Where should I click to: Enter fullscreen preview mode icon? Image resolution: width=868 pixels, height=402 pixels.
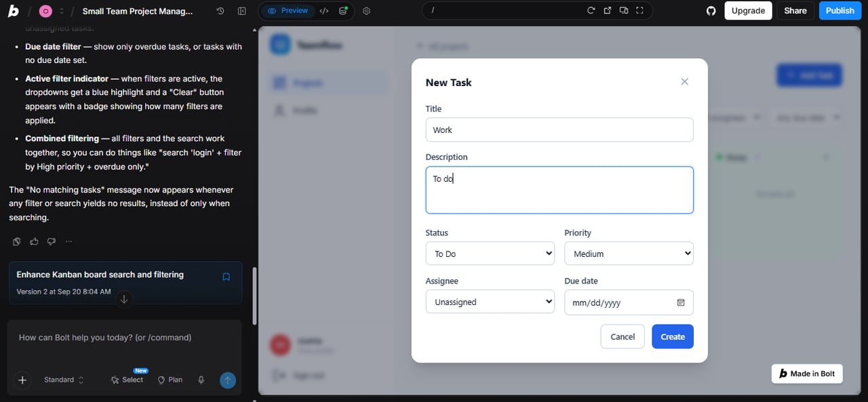point(639,11)
